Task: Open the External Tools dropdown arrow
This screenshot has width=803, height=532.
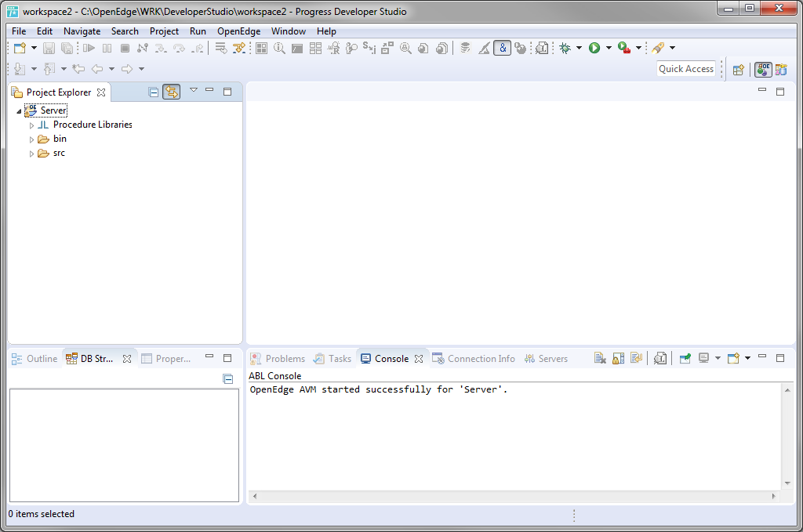Action: [638, 48]
